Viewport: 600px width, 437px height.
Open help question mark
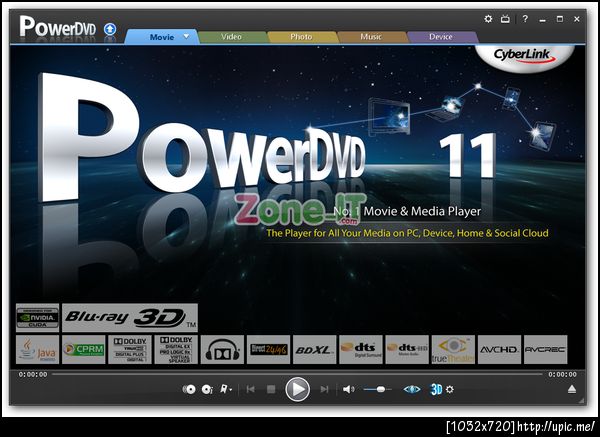pos(525,18)
